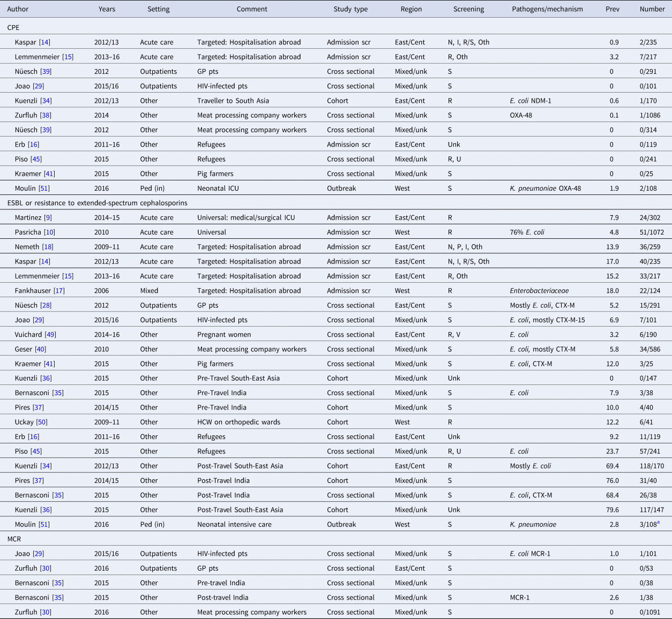Follow citation 18 for Nemeth

point(48,247)
